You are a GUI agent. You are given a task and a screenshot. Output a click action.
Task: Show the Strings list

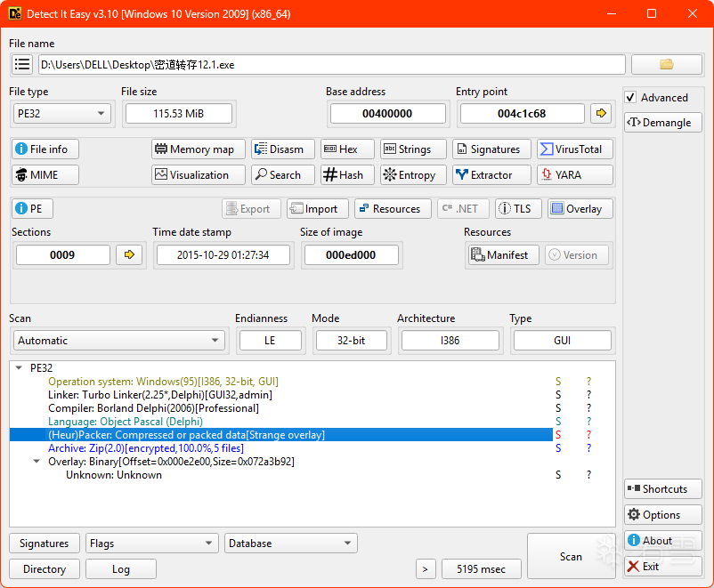(413, 149)
